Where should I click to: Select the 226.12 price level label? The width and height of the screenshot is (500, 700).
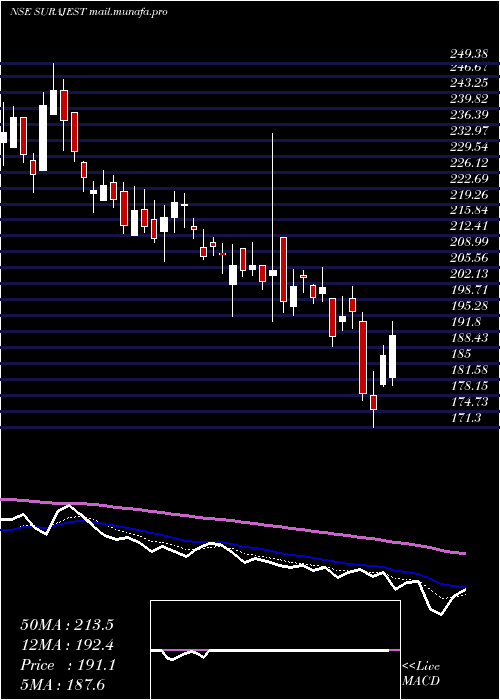469,163
